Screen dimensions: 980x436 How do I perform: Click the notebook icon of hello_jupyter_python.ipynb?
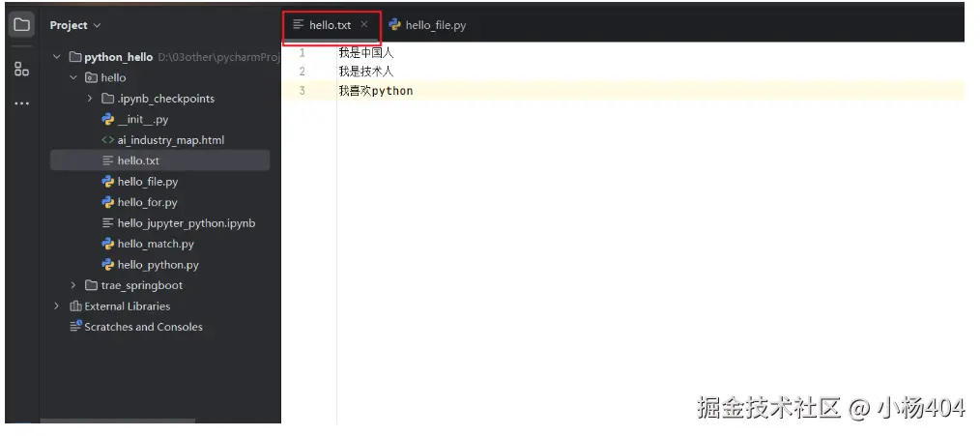107,222
